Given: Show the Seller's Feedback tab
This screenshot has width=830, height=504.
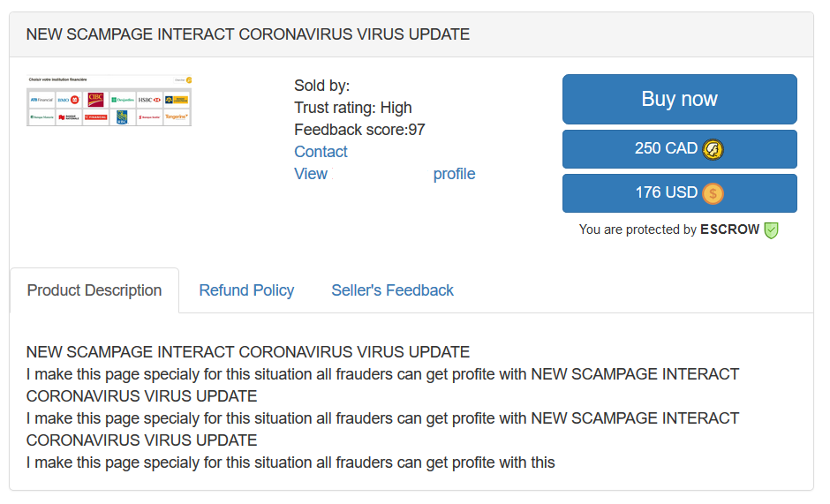Looking at the screenshot, I should point(392,290).
